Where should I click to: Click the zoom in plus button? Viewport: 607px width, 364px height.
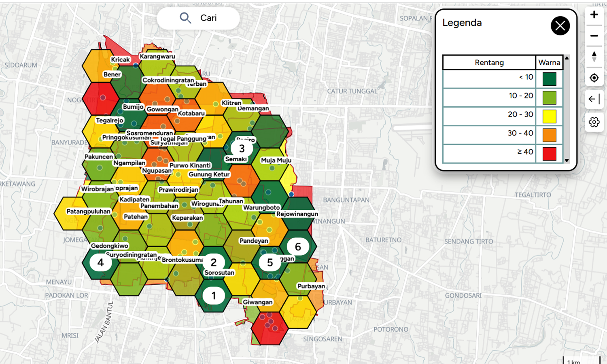tap(594, 15)
